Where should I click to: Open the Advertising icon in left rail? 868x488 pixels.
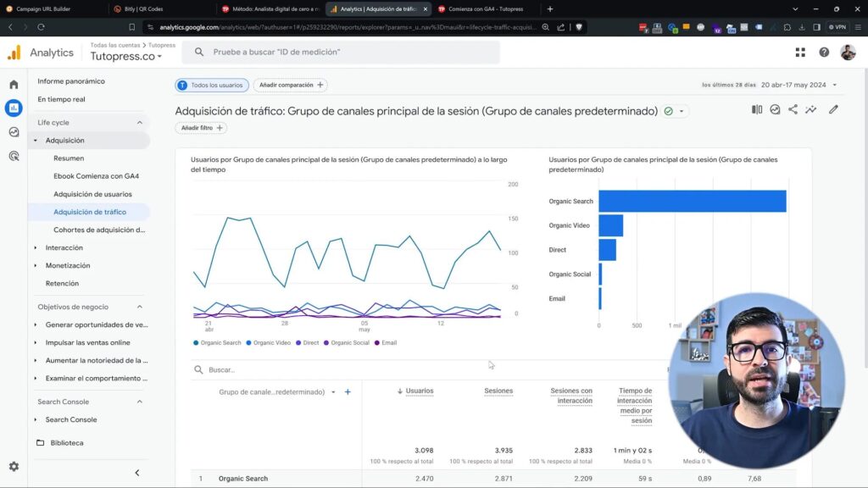coord(14,156)
